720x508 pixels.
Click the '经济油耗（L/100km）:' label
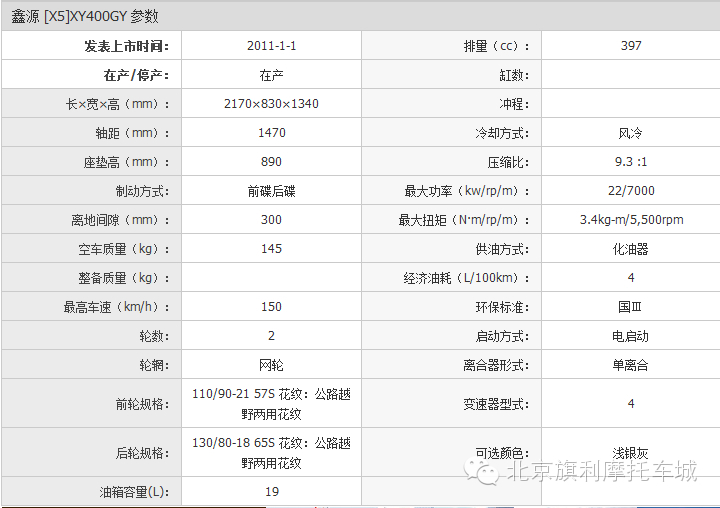click(x=467, y=277)
